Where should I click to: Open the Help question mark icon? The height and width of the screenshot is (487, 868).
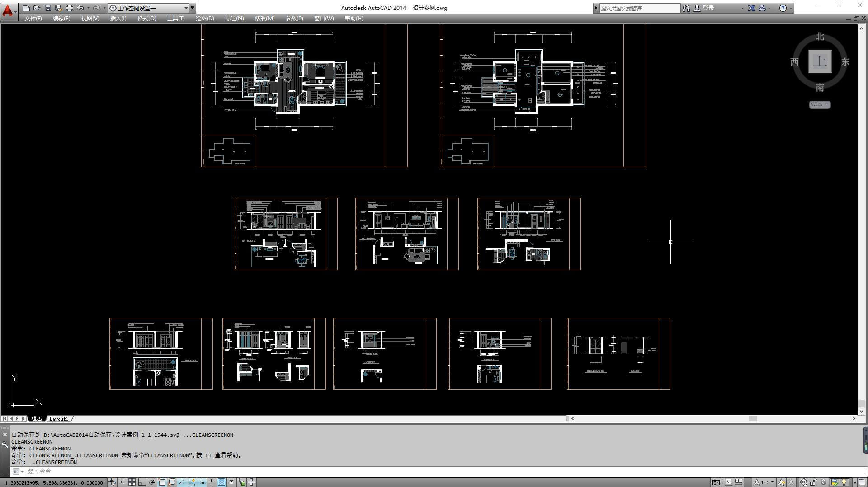pos(783,8)
